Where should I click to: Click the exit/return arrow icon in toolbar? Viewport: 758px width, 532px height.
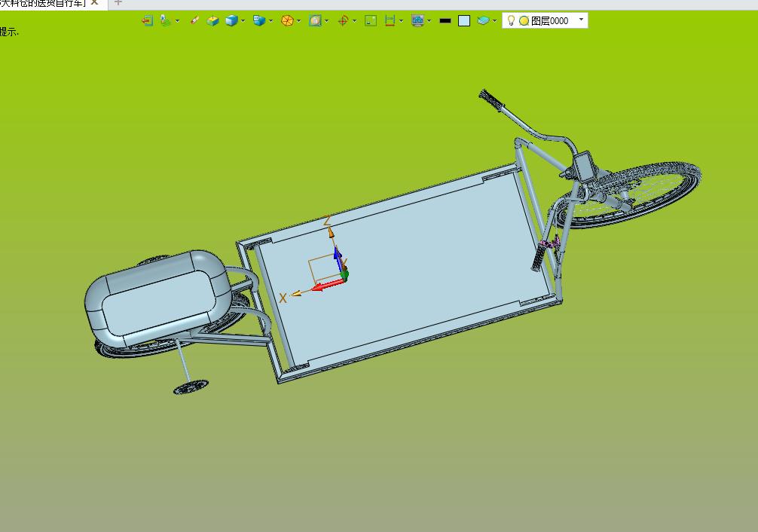tap(147, 21)
